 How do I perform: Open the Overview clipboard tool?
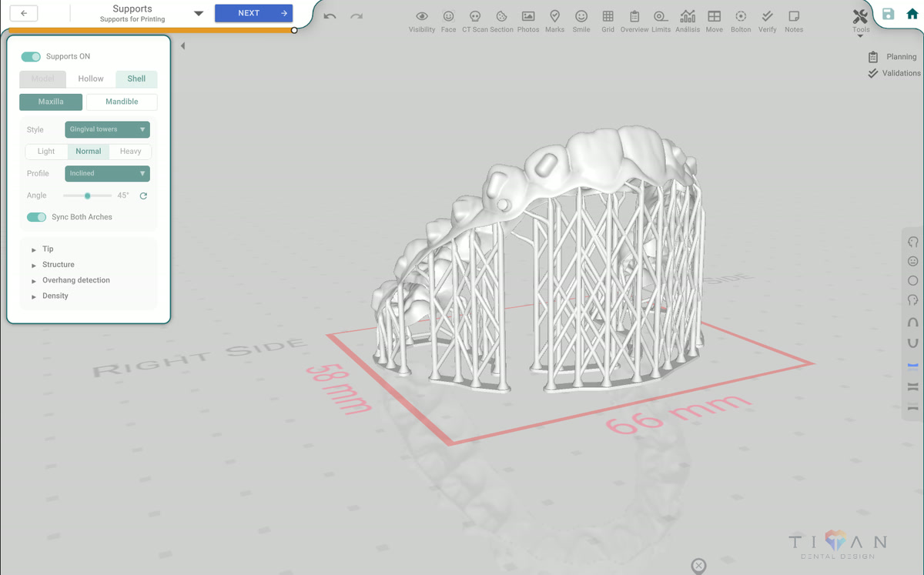[x=634, y=21]
